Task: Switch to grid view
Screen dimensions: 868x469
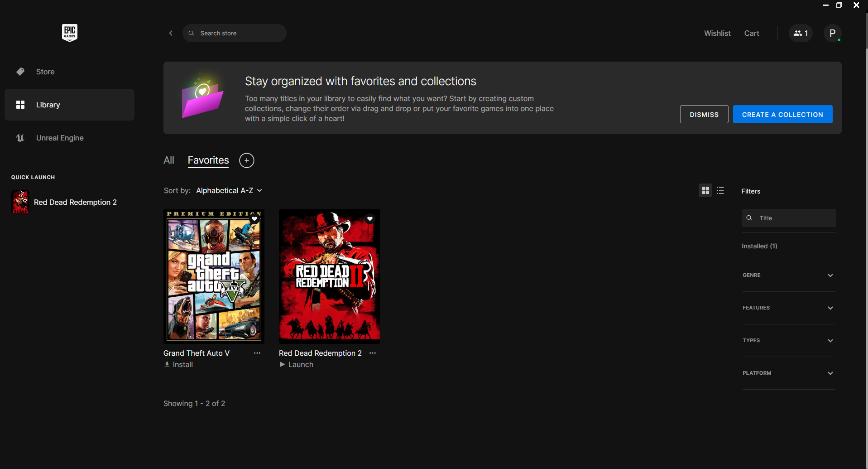Action: (x=705, y=191)
